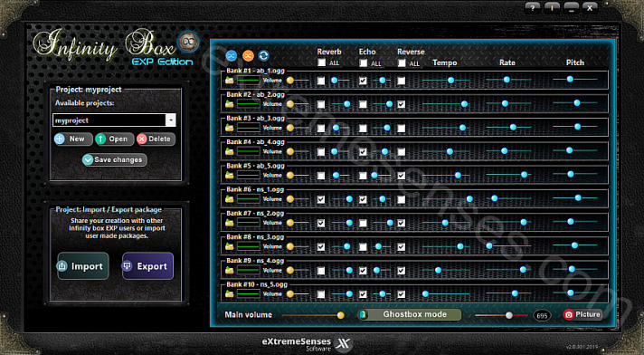Click the blue refresh arrows icon

point(264,55)
